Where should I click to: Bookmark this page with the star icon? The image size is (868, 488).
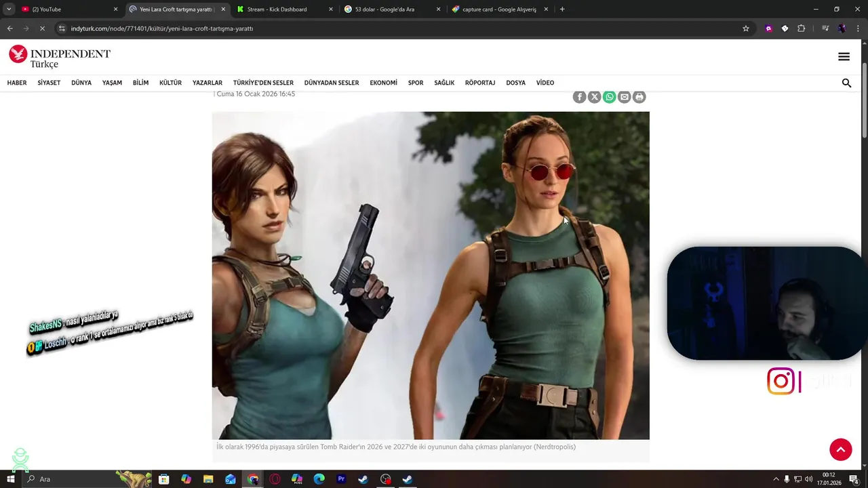tap(746, 28)
